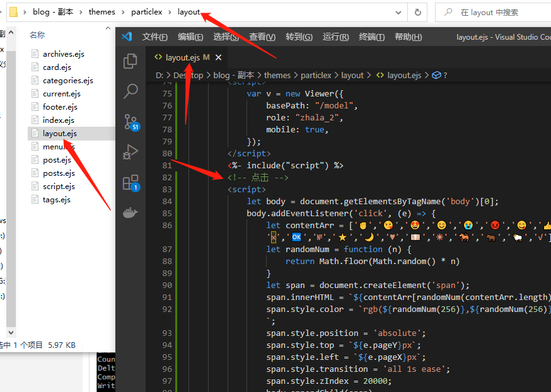
Task: Select categories.ejs in the file list
Action: tap(68, 81)
